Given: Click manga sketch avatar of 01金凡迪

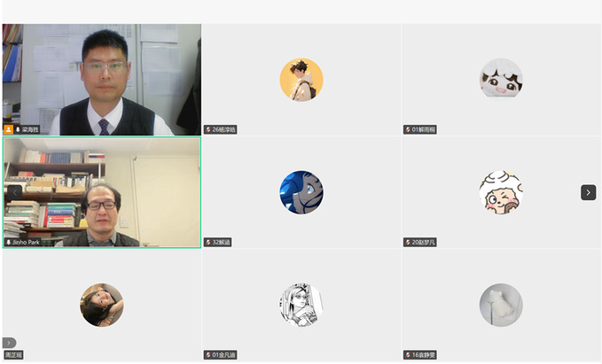Looking at the screenshot, I should click(x=301, y=305).
